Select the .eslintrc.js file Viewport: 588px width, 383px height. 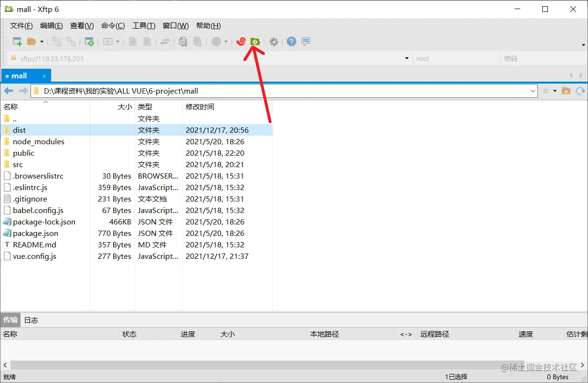click(136, 187)
